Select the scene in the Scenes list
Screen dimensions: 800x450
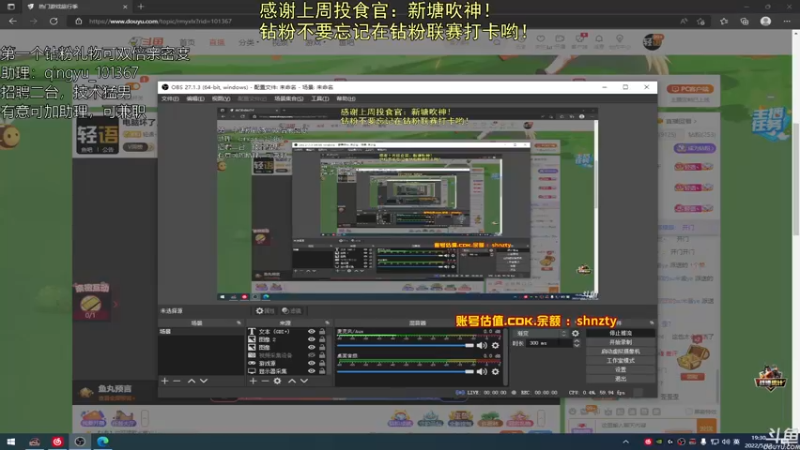tap(201, 332)
